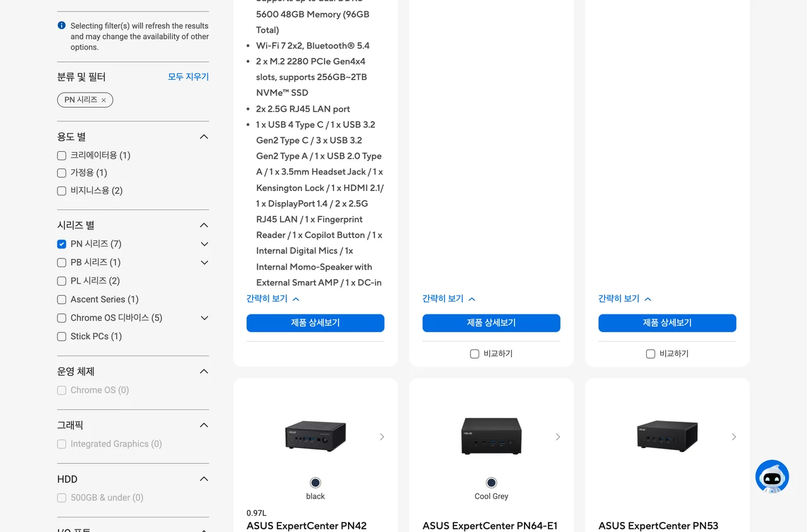Show next image on the PN64-E1 card

click(x=558, y=437)
